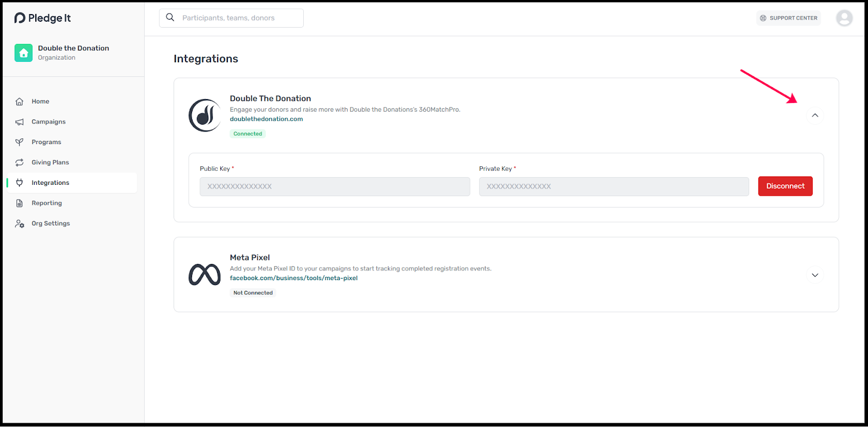Click the 'Engage your donors' description text
The image size is (868, 427).
tap(345, 109)
